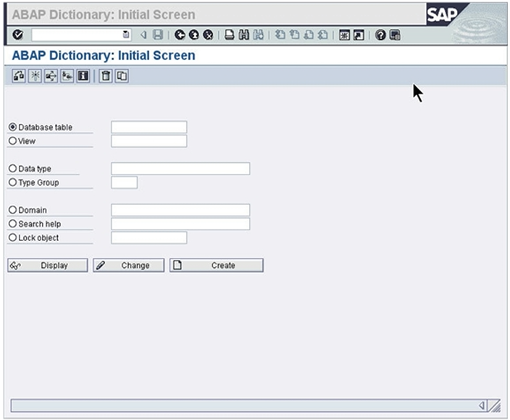Click the Delete trash can icon
Viewport: 510px width, 420px height.
pos(106,76)
